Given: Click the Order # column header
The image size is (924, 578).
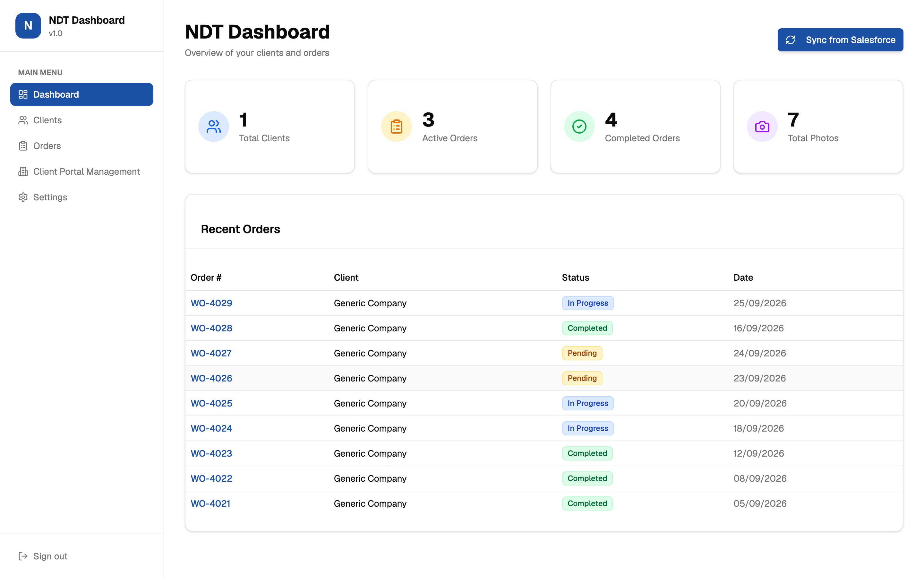Looking at the screenshot, I should 206,277.
